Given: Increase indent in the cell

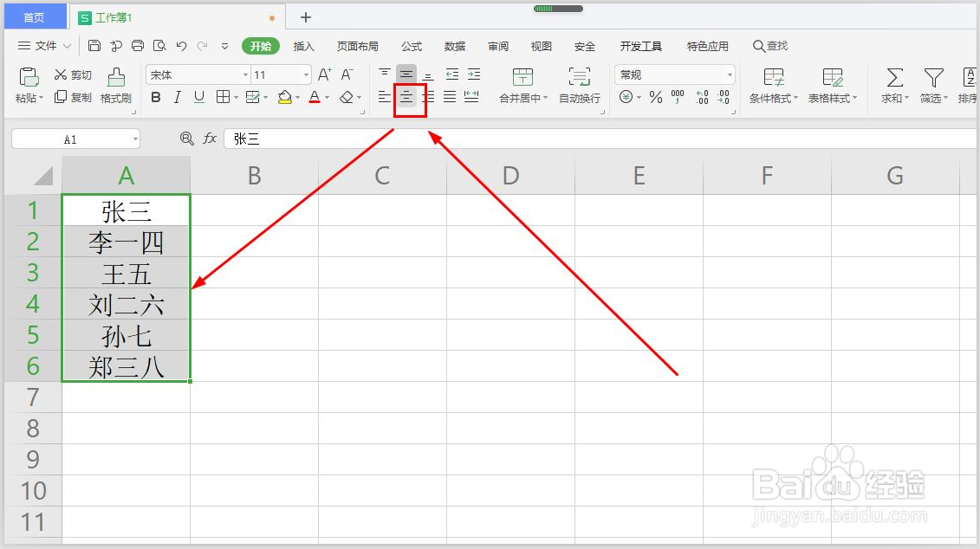Looking at the screenshot, I should pos(474,74).
